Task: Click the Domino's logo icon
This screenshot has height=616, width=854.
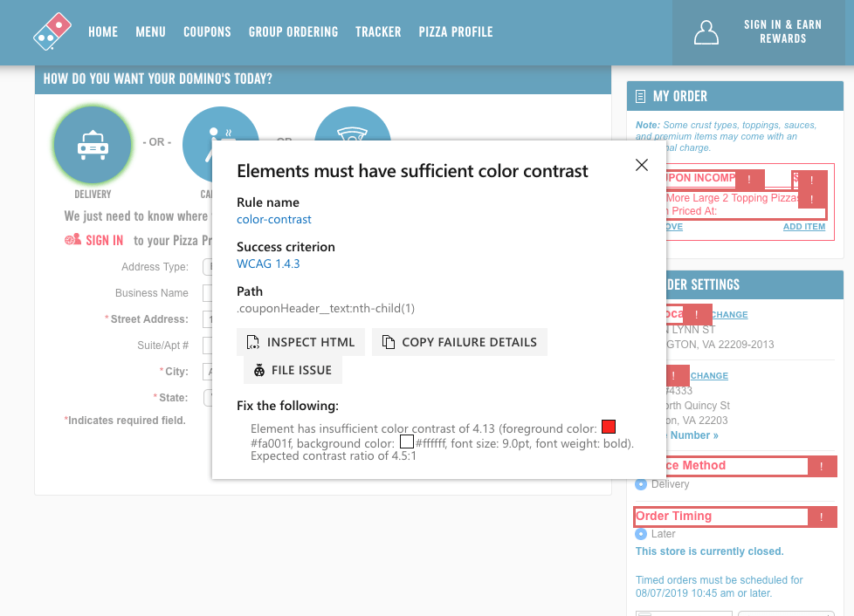Action: click(52, 32)
